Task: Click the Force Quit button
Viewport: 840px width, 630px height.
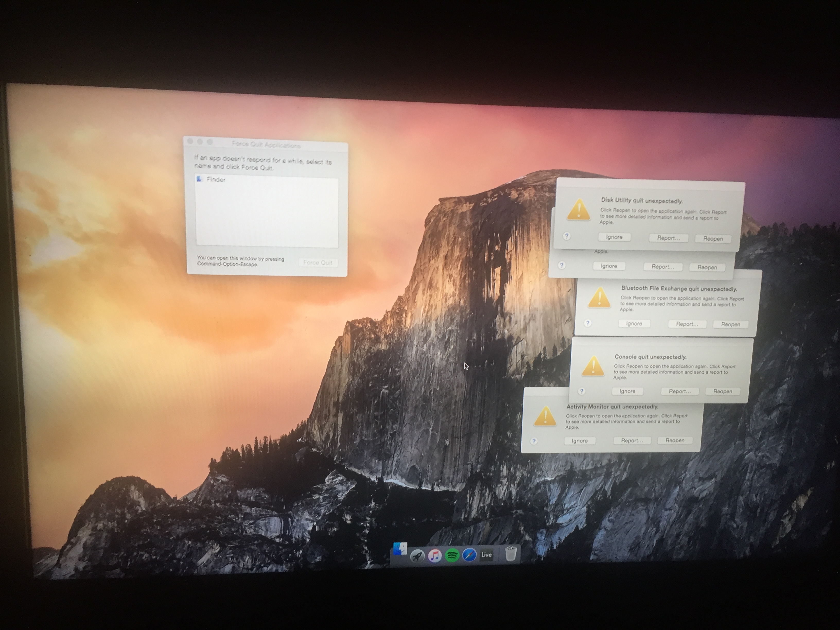Action: [x=318, y=262]
